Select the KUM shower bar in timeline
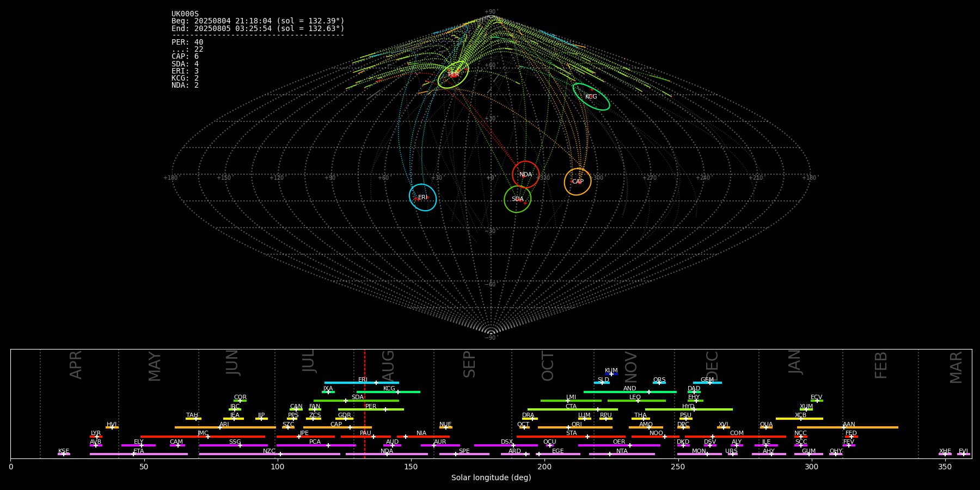980x490 pixels. coord(611,374)
